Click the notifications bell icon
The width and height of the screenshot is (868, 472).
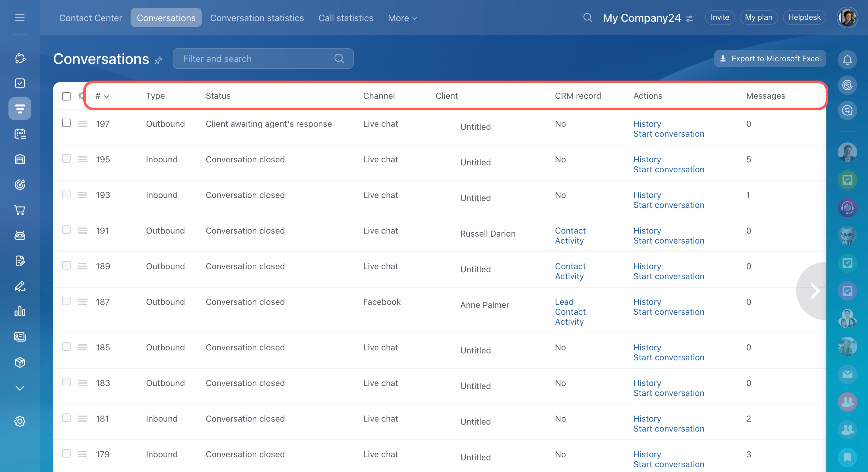point(847,60)
